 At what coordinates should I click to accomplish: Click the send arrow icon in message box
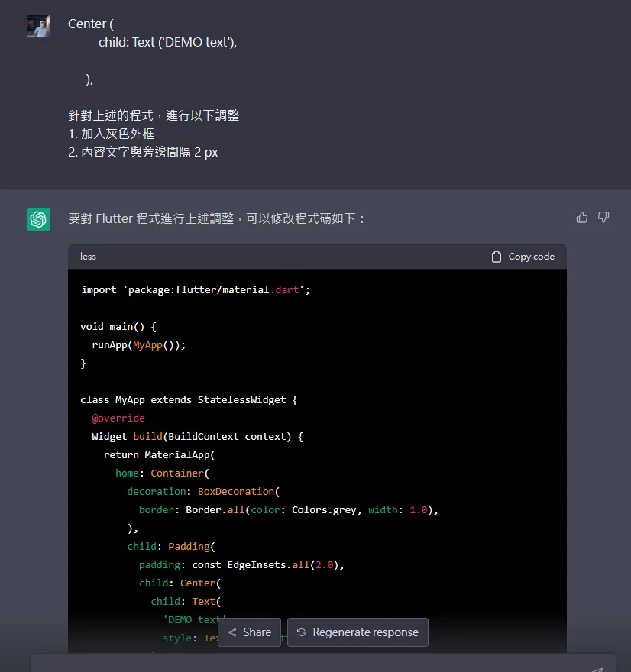coord(597,667)
